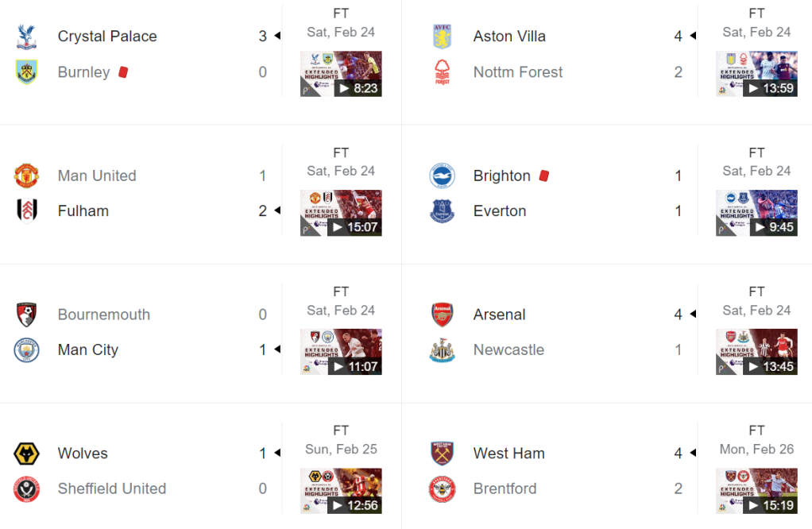Play West Ham vs Brentford highlights video
The width and height of the screenshot is (812, 529).
point(756,491)
